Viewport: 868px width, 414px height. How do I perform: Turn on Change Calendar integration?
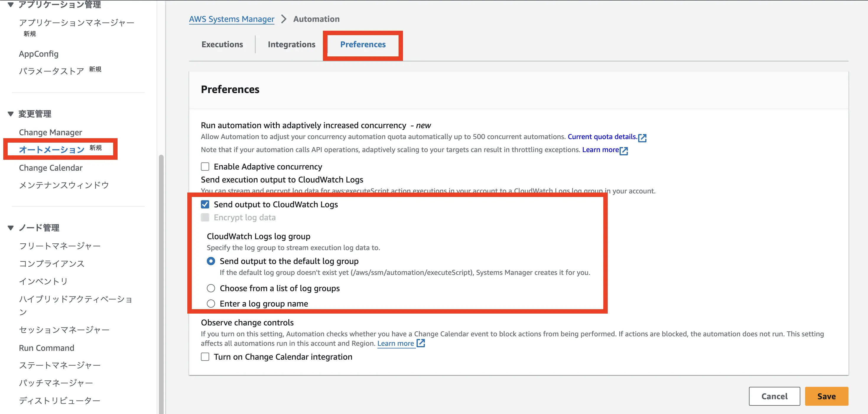pos(205,356)
